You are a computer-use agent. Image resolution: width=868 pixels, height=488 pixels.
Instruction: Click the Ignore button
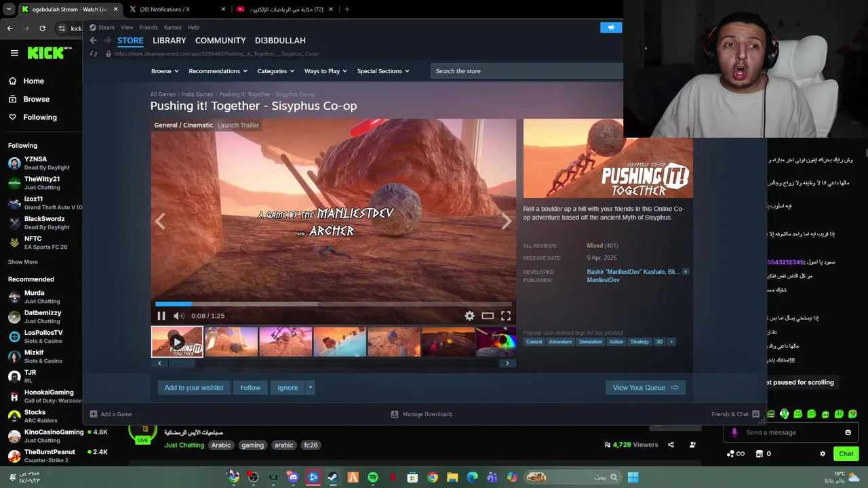(x=288, y=388)
